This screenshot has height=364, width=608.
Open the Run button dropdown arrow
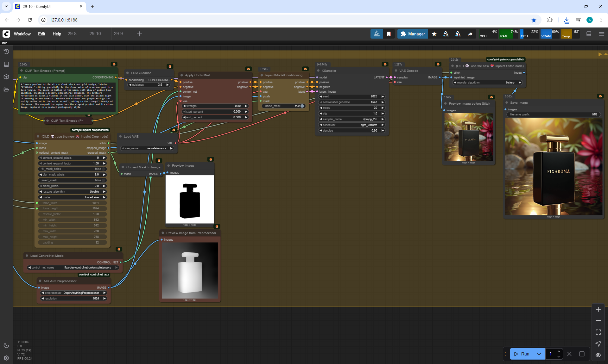[x=539, y=354]
